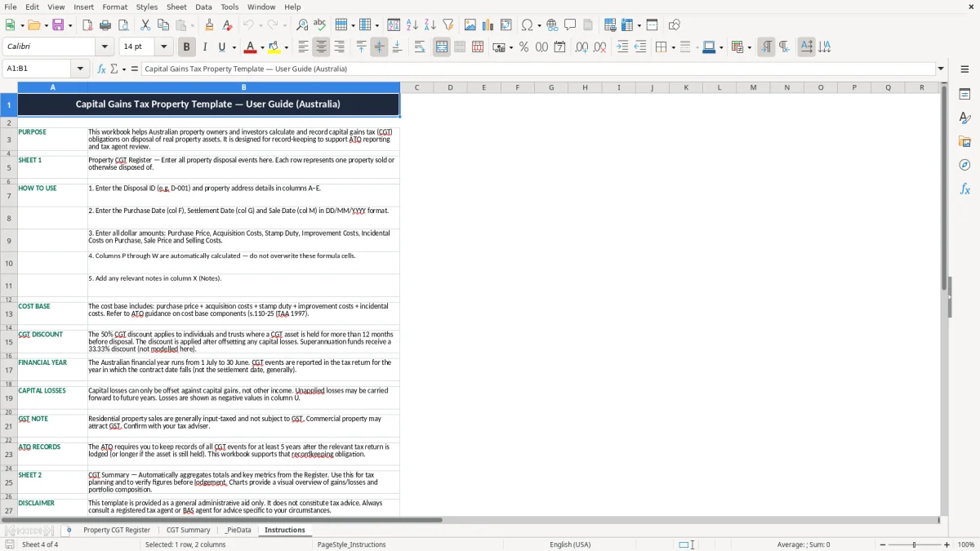This screenshot has height=551, width=980.
Task: Toggle Align Left for the cell
Action: click(x=303, y=47)
